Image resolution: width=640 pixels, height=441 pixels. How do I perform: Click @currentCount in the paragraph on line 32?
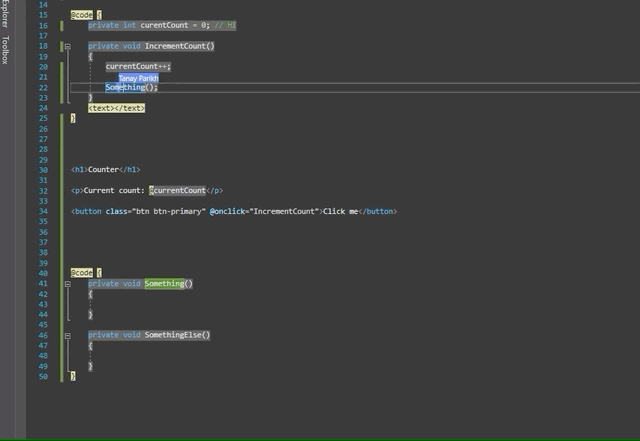pos(177,191)
